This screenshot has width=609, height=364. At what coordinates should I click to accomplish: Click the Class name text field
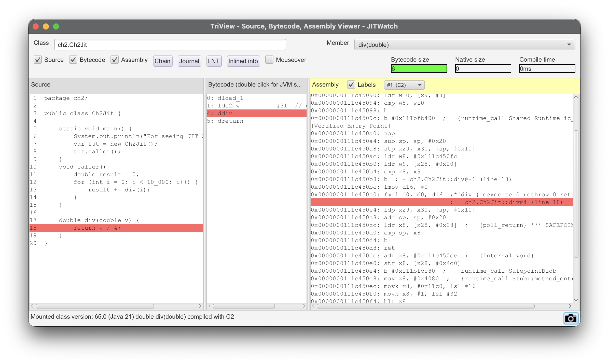point(170,45)
